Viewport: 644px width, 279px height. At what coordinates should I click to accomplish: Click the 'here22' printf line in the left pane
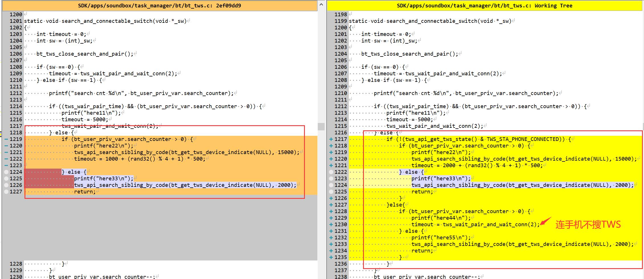[104, 146]
